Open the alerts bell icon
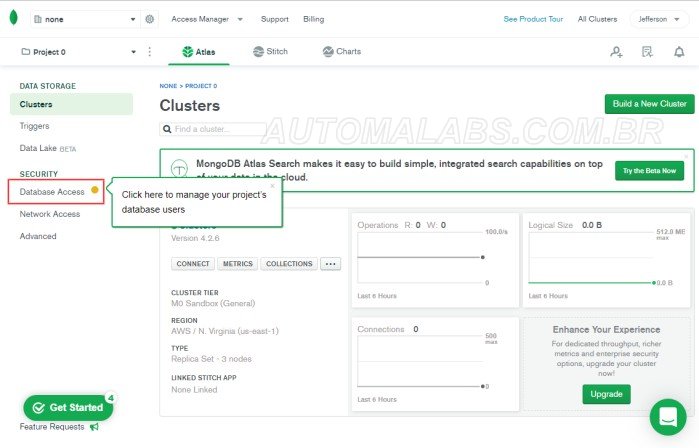This screenshot has height=448, width=699. [x=679, y=52]
